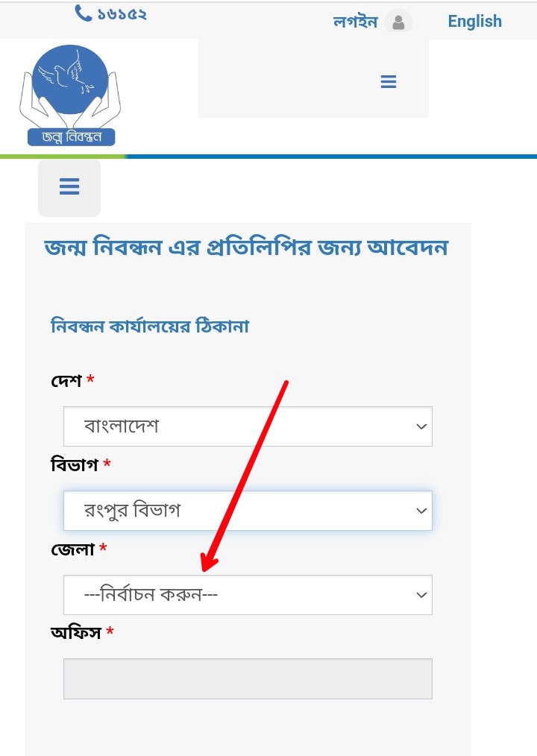This screenshot has height=756, width=537.
Task: Open the gray hamburger menu button below logo
Action: 69,188
